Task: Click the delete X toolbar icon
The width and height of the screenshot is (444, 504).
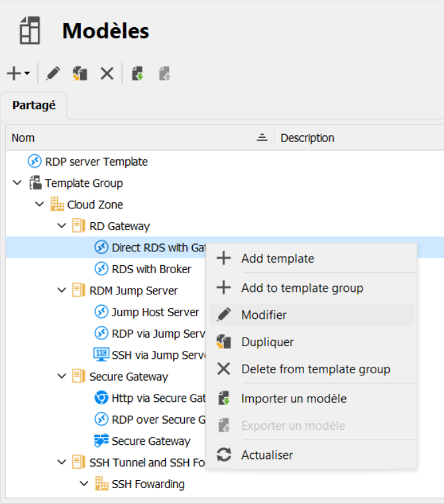Action: [x=107, y=74]
